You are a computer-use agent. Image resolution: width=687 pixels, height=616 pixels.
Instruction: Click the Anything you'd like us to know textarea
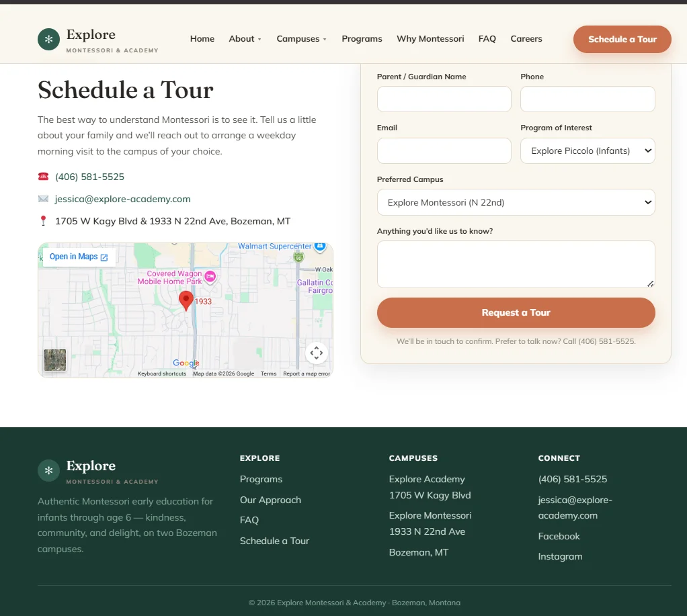516,265
